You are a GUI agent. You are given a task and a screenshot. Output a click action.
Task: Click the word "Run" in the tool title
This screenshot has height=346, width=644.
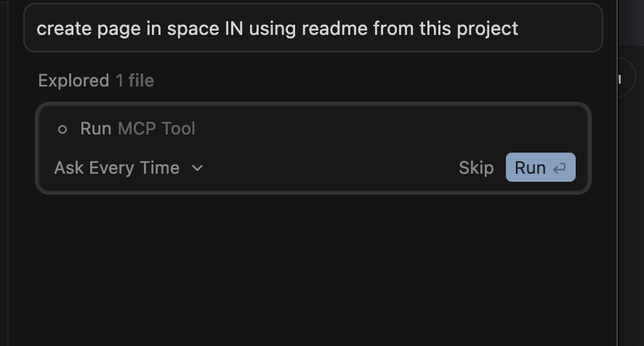tap(95, 129)
